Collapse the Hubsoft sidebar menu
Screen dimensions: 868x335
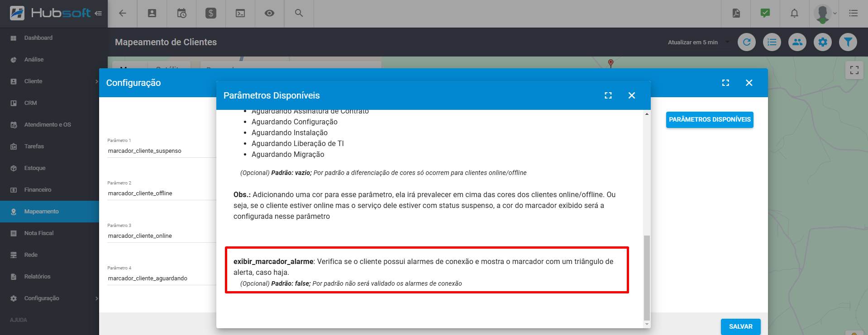pyautogui.click(x=98, y=13)
